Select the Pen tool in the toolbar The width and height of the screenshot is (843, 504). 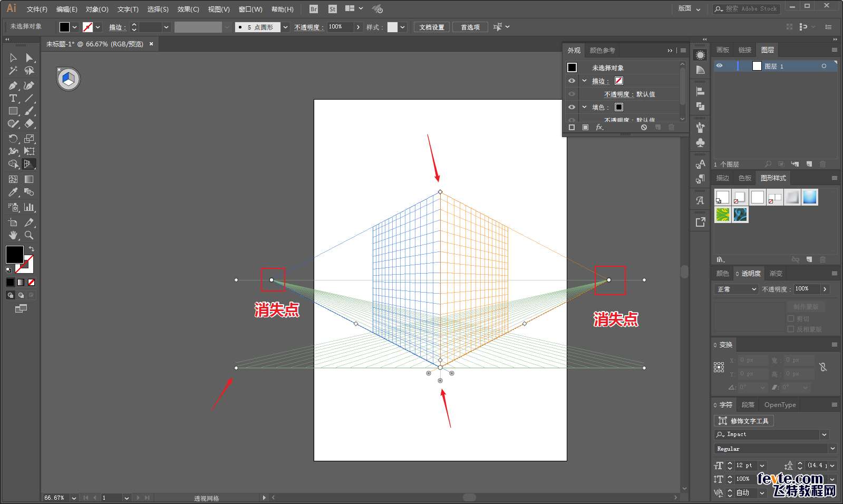point(13,85)
